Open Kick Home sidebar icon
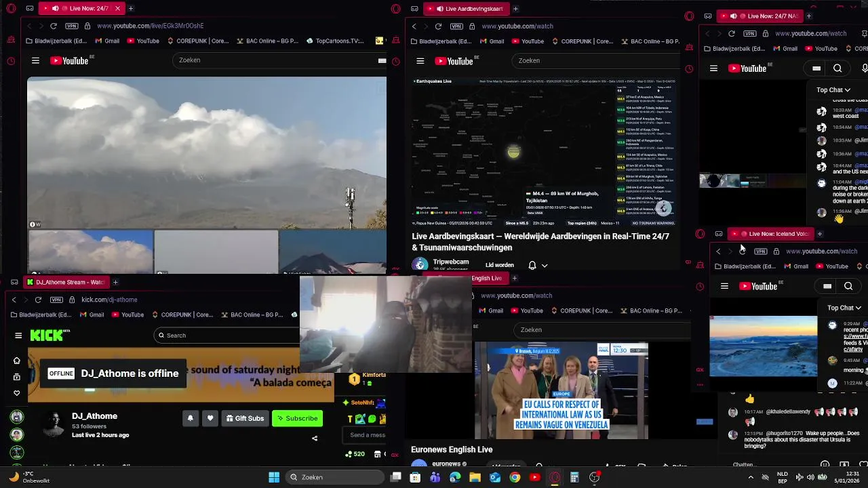Viewport: 868px width, 488px height. [x=17, y=361]
